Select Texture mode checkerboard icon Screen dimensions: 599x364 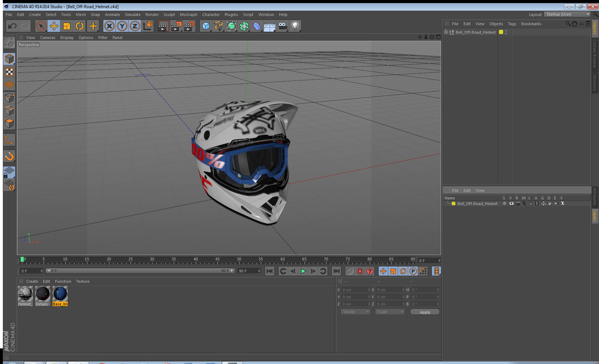tap(9, 72)
